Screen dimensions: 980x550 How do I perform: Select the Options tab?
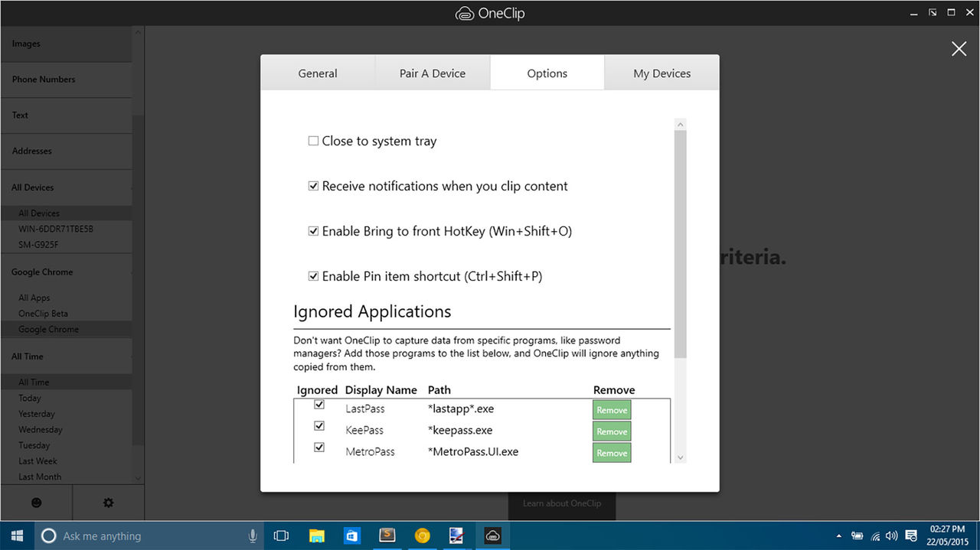click(547, 73)
